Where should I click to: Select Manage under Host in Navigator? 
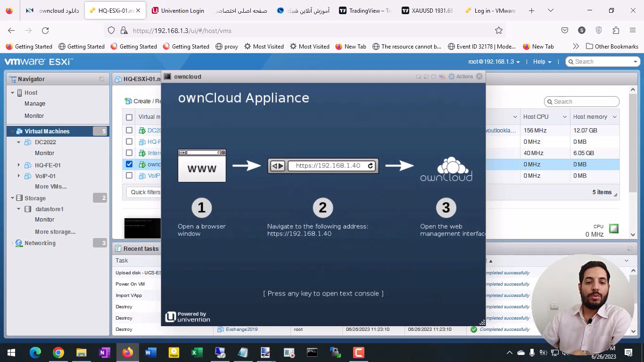[x=35, y=104]
